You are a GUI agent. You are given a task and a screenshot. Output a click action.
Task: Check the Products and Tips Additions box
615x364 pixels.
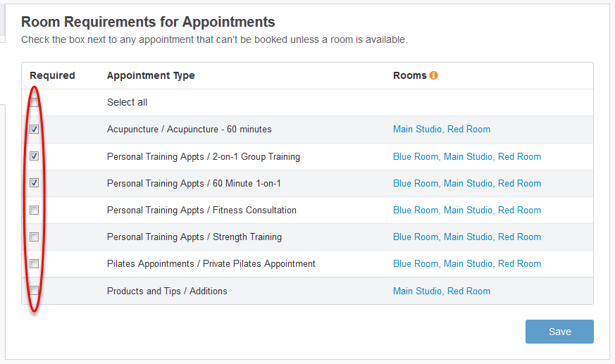tap(35, 290)
